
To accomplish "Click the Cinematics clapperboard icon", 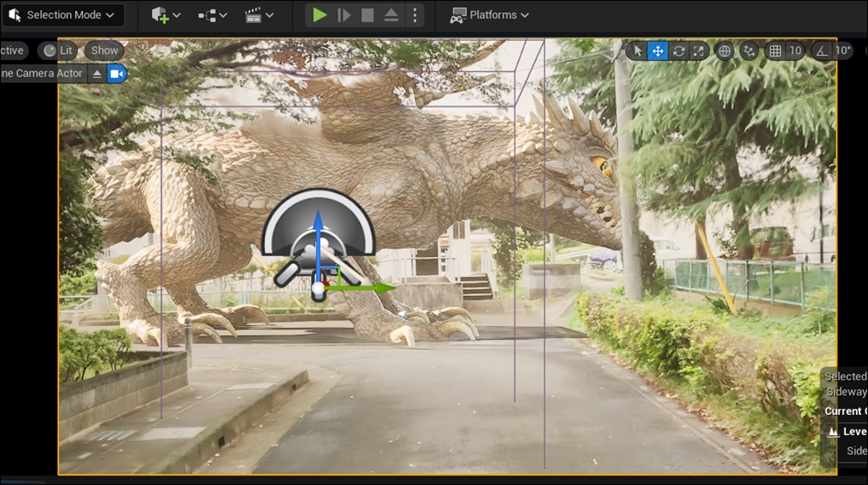I will pos(253,15).
